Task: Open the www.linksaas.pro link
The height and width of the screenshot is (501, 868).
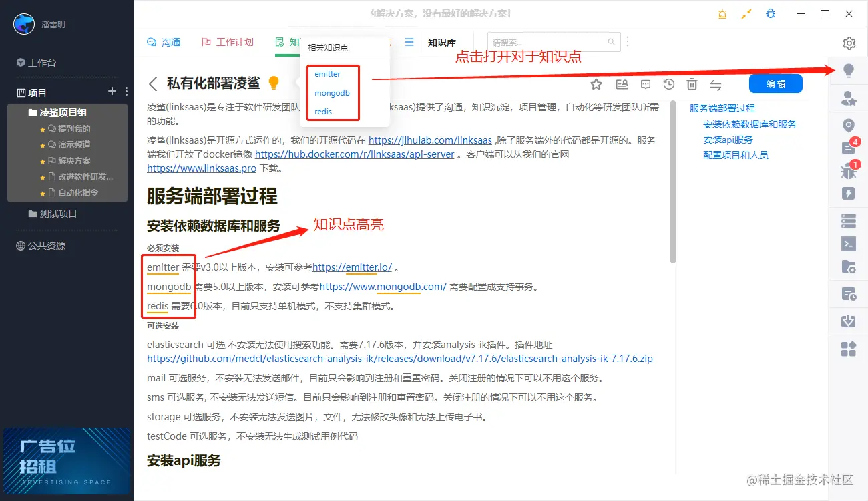Action: [x=202, y=168]
